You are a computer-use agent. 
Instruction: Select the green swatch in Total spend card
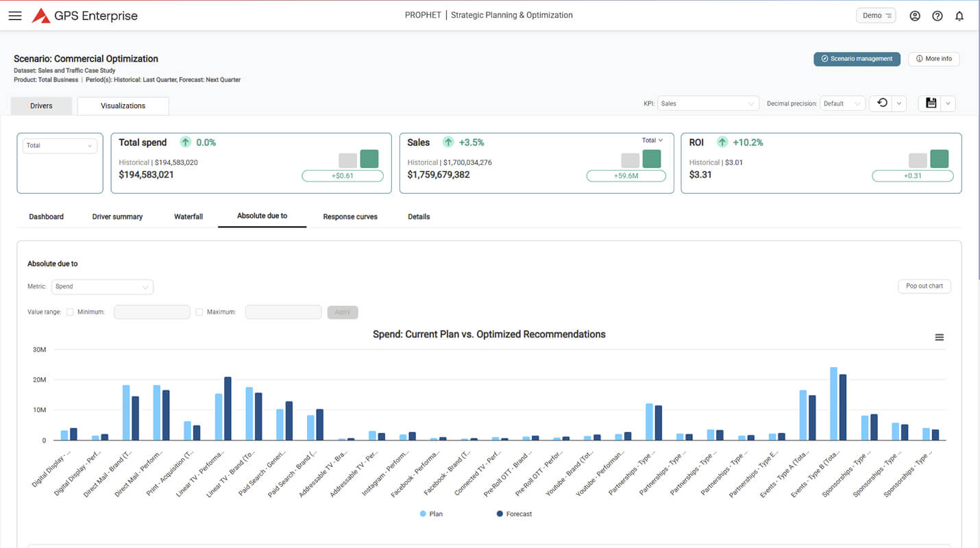point(369,159)
